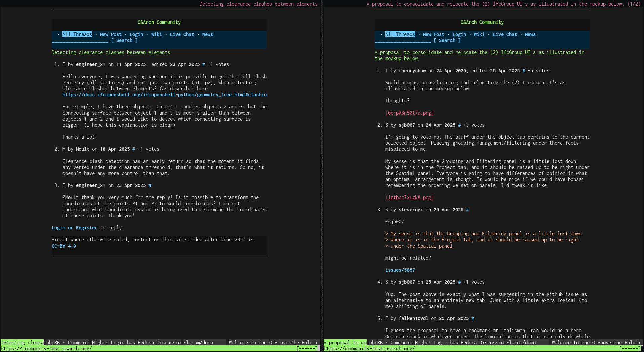Switch to 'Welcome to the O' tab in left pane

(251, 343)
